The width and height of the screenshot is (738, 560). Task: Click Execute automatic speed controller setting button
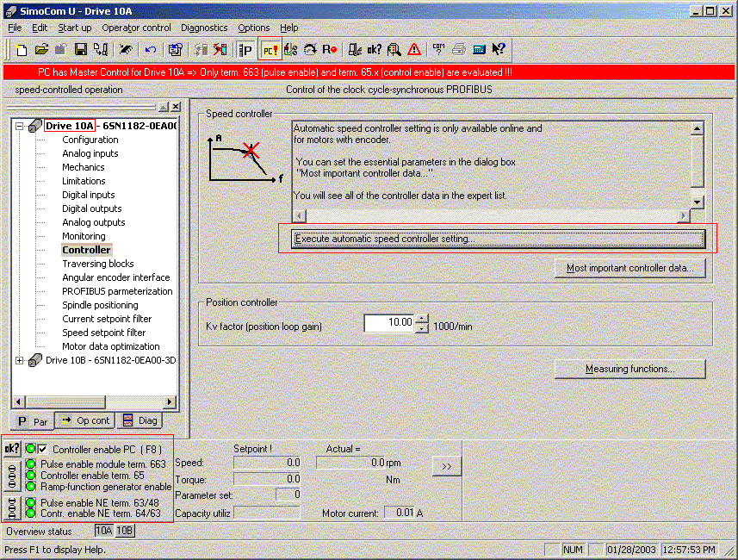coord(498,239)
